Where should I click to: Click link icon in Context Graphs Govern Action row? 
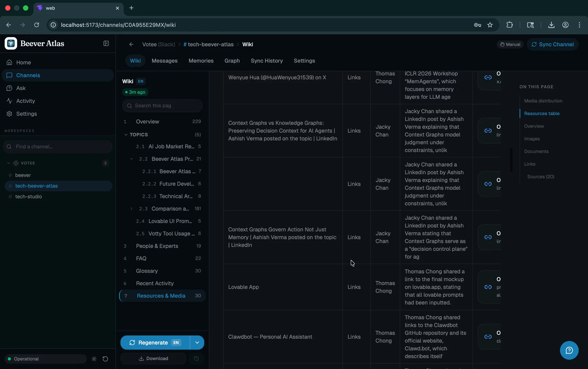tap(488, 237)
